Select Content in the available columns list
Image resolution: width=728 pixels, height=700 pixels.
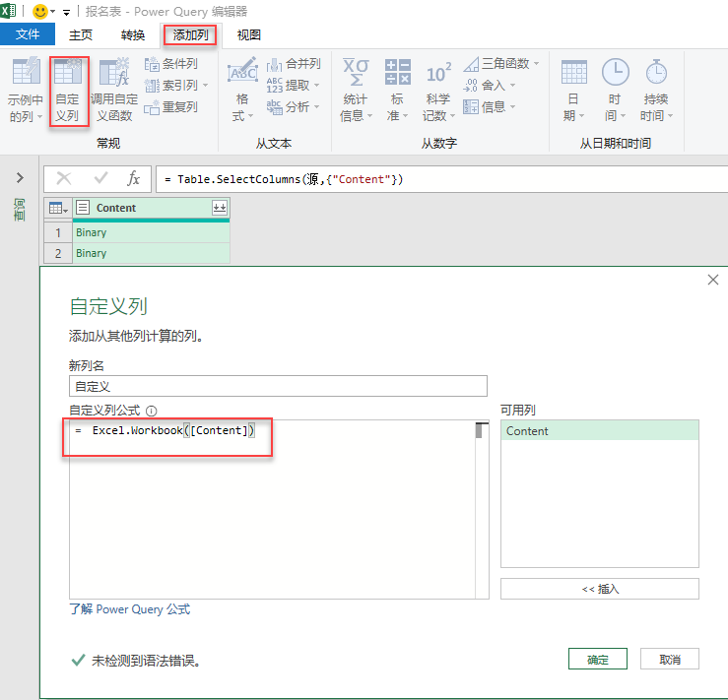click(599, 431)
